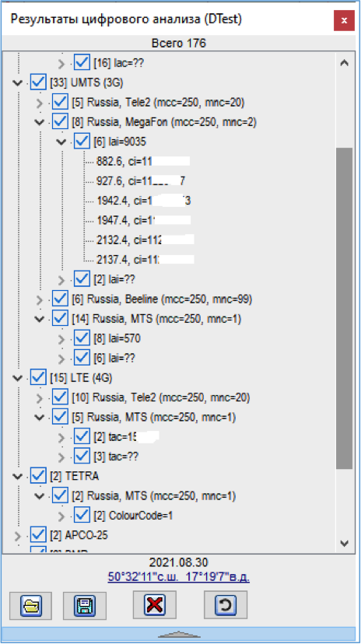Open the coordinates link 50°32'11"

click(x=179, y=577)
